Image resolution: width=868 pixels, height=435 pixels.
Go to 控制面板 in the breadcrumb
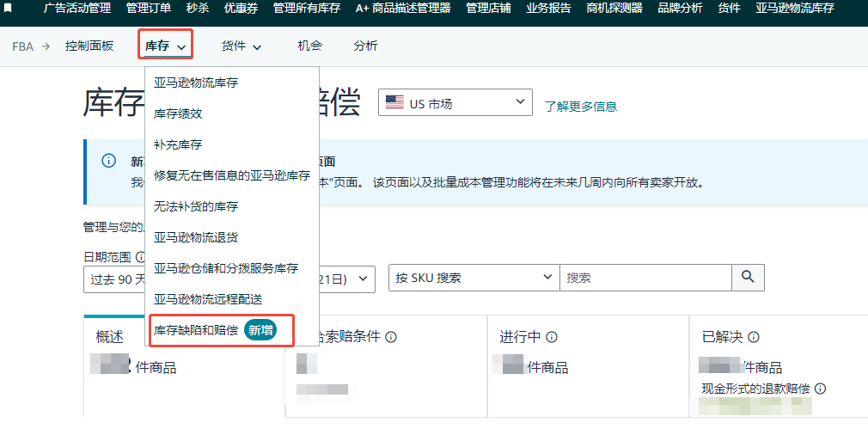coord(89,46)
